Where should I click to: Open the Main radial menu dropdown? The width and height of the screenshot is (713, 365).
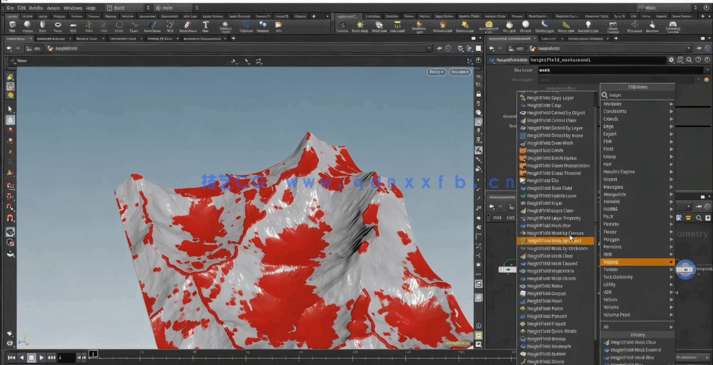click(175, 8)
